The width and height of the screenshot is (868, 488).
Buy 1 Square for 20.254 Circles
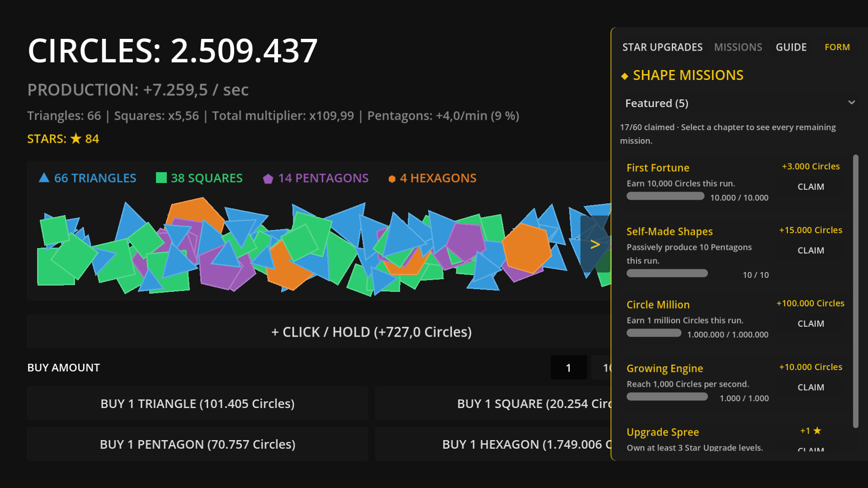tap(493, 404)
